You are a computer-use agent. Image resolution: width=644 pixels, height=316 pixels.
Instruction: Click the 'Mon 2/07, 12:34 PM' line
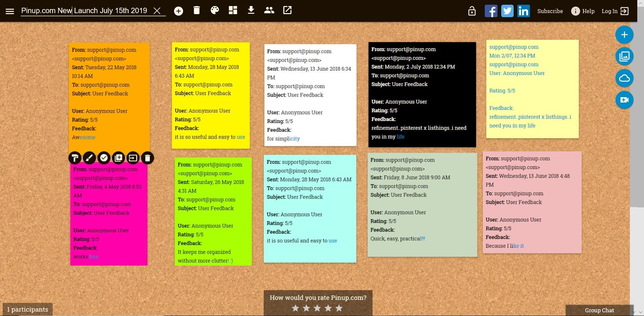pos(512,56)
